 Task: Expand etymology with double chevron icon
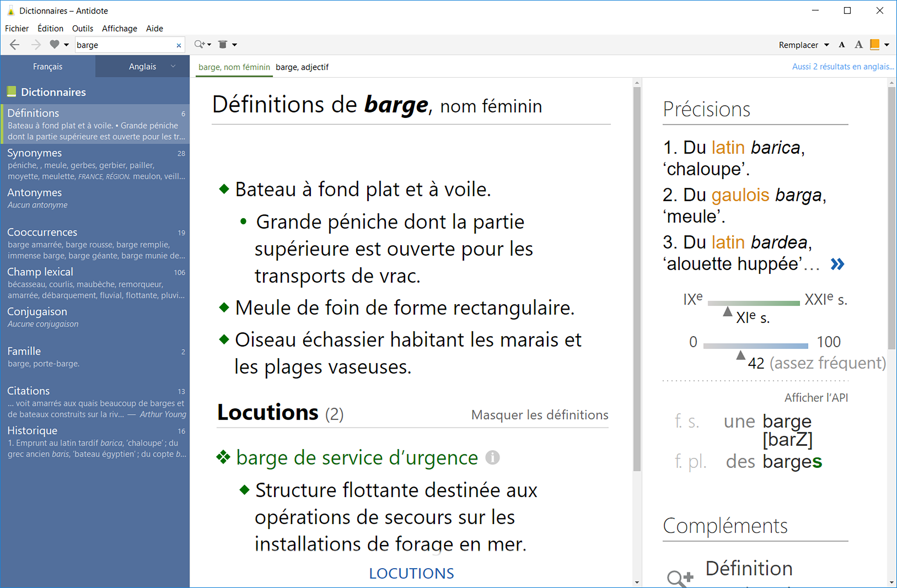[837, 264]
